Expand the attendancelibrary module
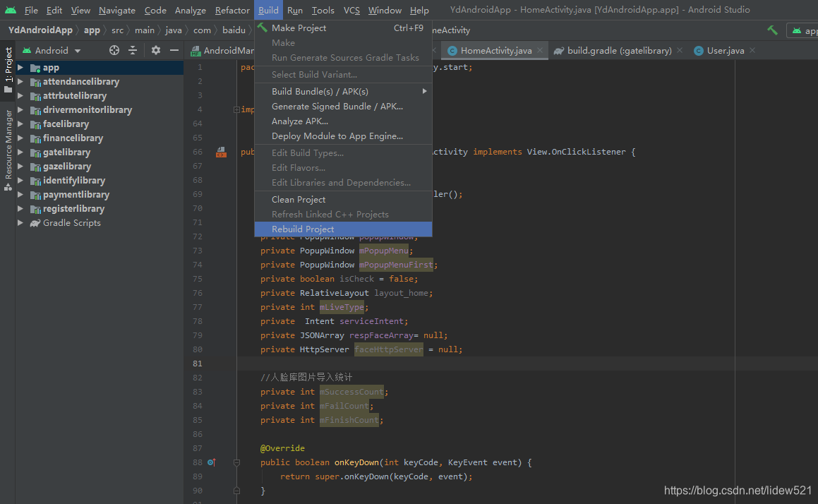Viewport: 818px width, 504px height. pos(20,81)
